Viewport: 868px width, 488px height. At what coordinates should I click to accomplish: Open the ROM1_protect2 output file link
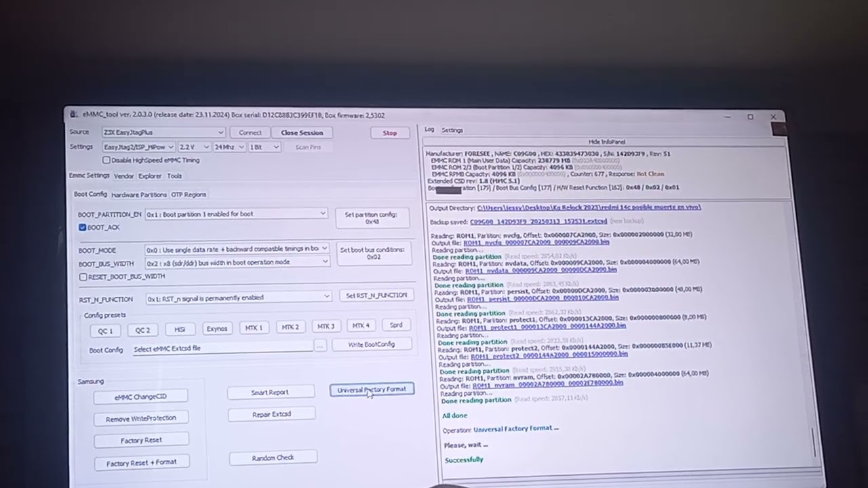[x=549, y=354]
